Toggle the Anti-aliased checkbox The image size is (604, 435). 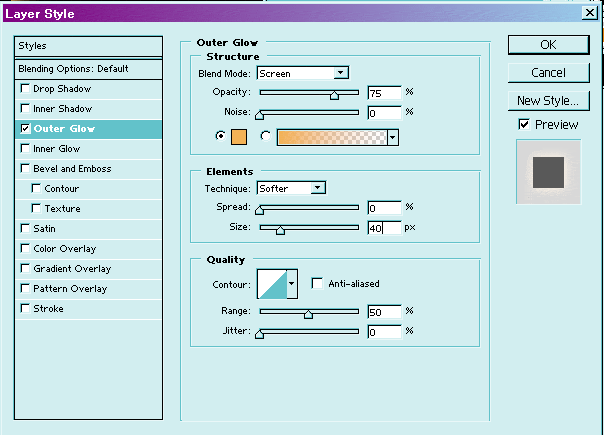[x=317, y=284]
